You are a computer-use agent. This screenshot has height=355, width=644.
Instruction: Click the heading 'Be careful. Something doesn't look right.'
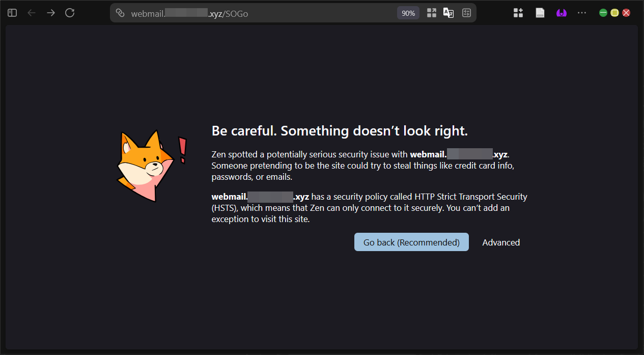click(x=340, y=131)
